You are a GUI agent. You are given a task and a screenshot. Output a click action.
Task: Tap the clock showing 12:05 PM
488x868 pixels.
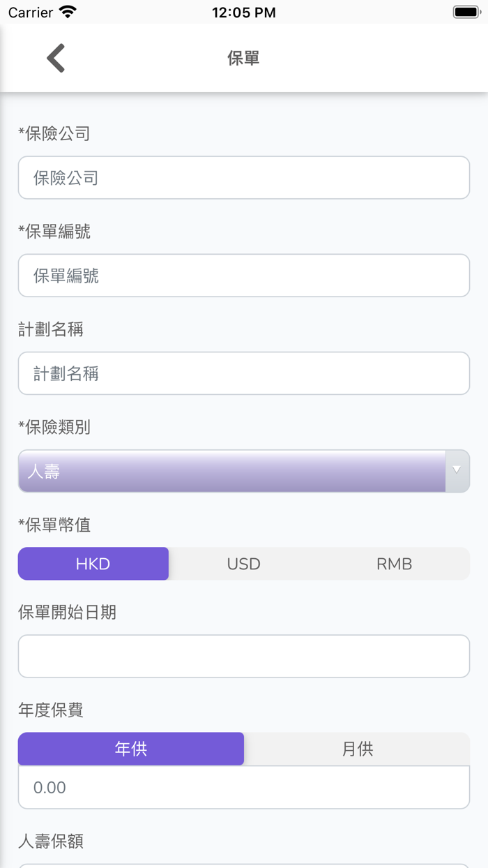click(243, 11)
